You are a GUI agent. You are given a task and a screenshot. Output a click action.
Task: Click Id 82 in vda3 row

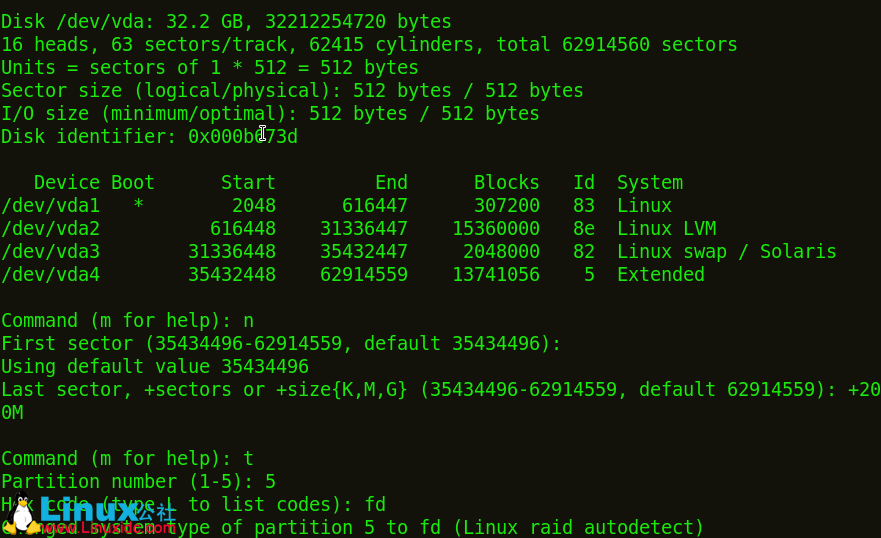click(584, 252)
